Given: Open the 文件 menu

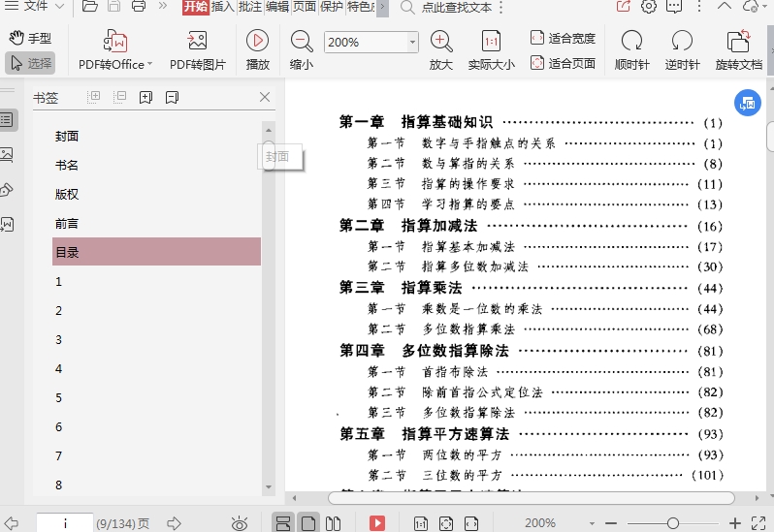Looking at the screenshot, I should (36, 6).
